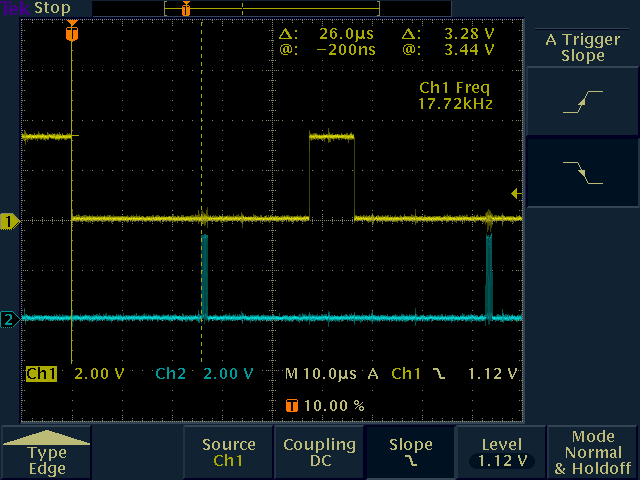The image size is (640, 480).
Task: Click the delta 3.28 V readout
Action: point(448,34)
